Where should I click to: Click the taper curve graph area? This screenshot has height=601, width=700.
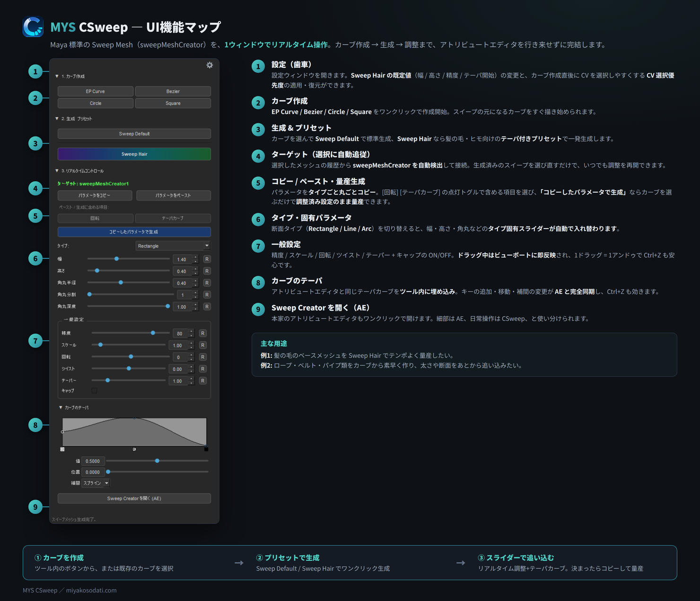pyautogui.click(x=134, y=432)
